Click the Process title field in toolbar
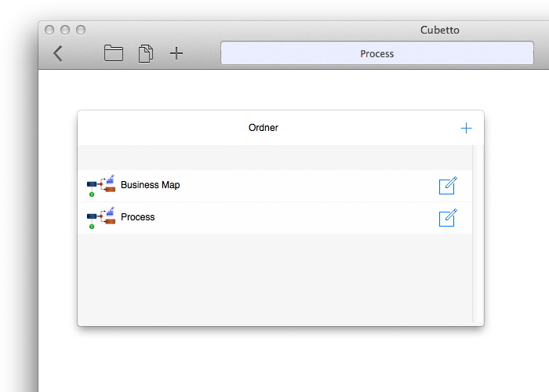This screenshot has height=392, width=549. tap(377, 53)
